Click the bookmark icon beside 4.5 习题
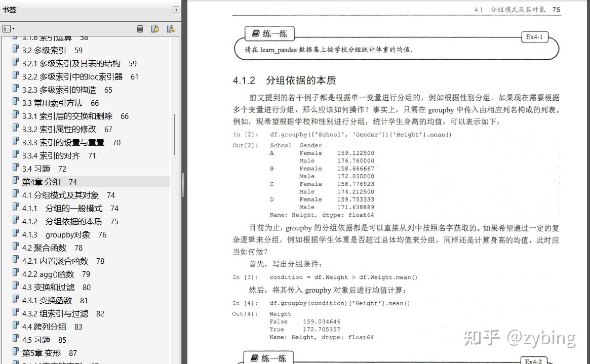590x364 pixels. pos(14,340)
